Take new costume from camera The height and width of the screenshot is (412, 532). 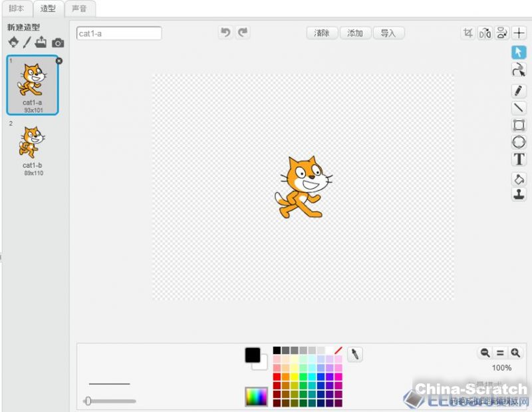(59, 43)
